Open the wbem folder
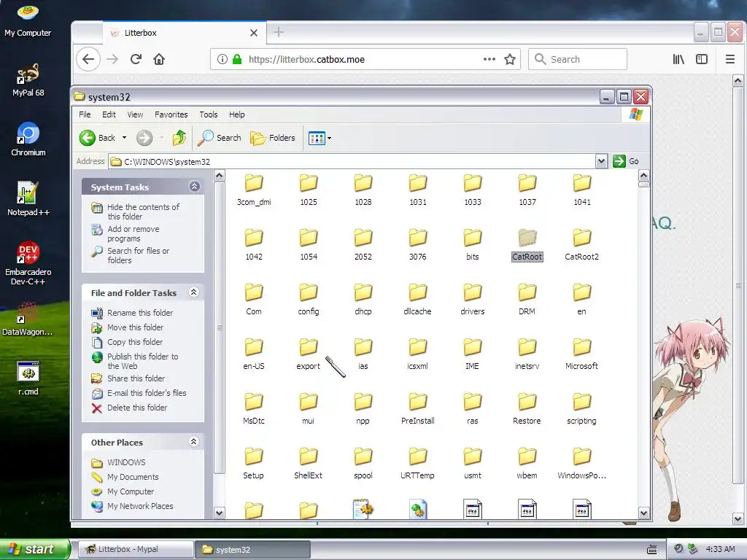 pos(527,463)
